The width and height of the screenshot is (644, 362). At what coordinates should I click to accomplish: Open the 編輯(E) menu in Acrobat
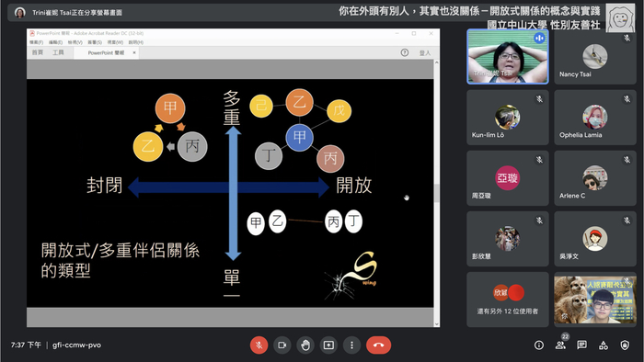pyautogui.click(x=55, y=42)
